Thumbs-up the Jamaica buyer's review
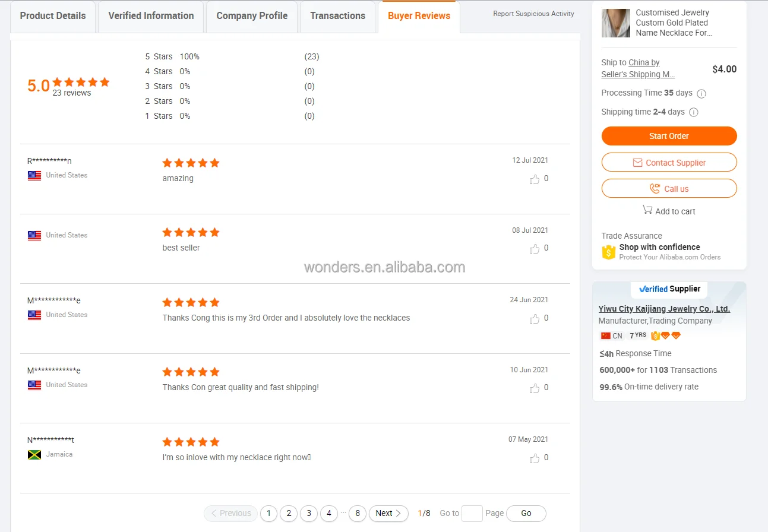This screenshot has width=768, height=532. tap(535, 458)
